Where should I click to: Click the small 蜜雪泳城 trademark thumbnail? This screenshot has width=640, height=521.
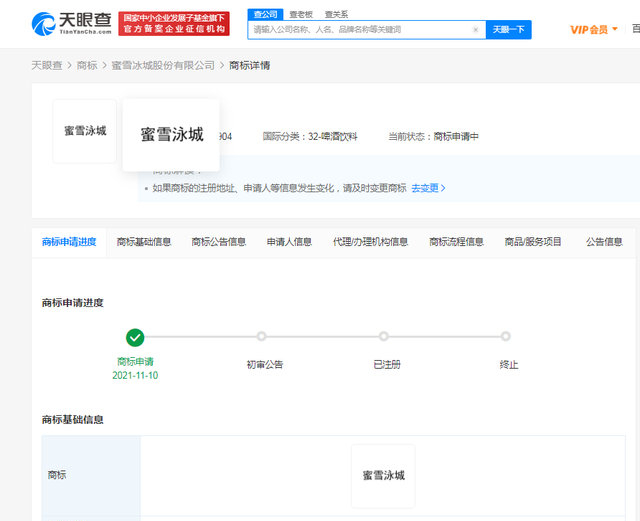click(x=85, y=131)
